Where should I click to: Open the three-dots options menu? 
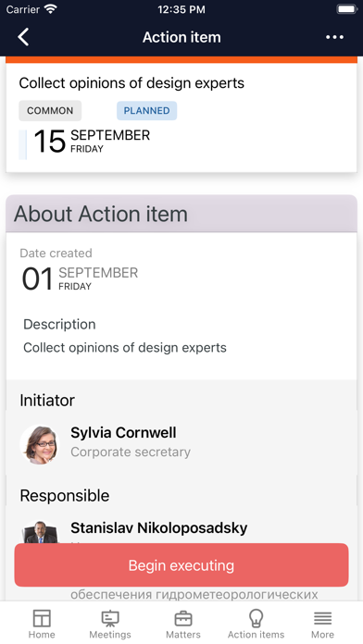tap(334, 37)
